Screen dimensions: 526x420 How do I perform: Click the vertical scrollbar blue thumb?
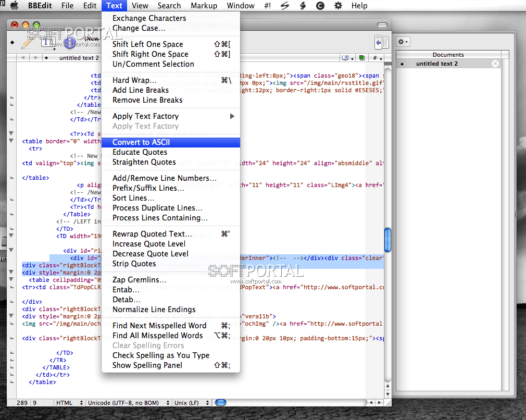387,240
